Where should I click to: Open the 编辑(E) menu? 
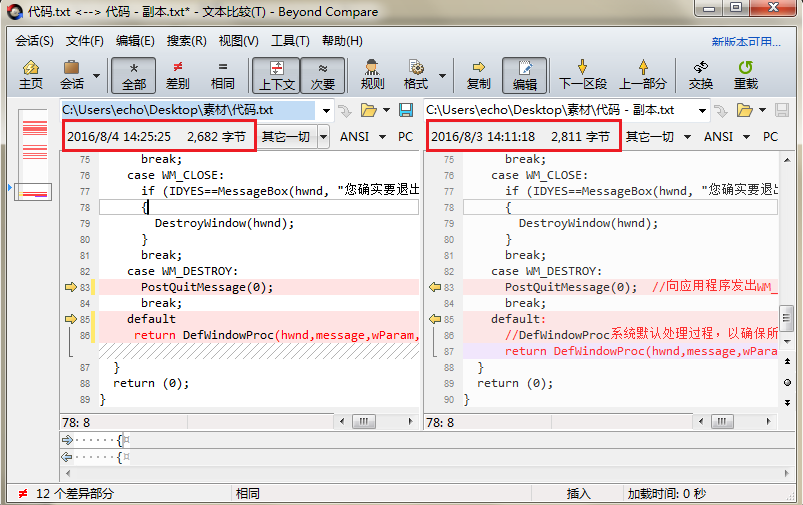135,41
